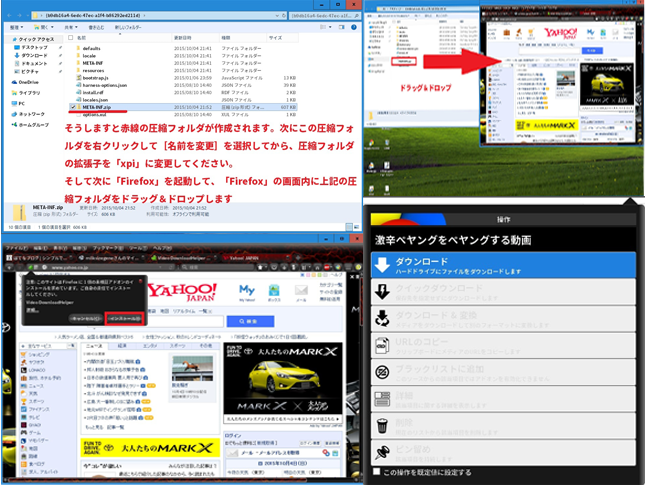The height and width of the screenshot is (485, 646).
Task: Open Firefox ファイル menu
Action: pyautogui.click(x=16, y=248)
